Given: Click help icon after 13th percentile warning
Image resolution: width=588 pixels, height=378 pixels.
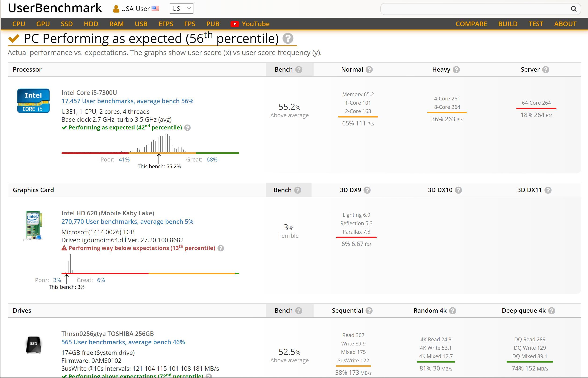Looking at the screenshot, I should (221, 248).
